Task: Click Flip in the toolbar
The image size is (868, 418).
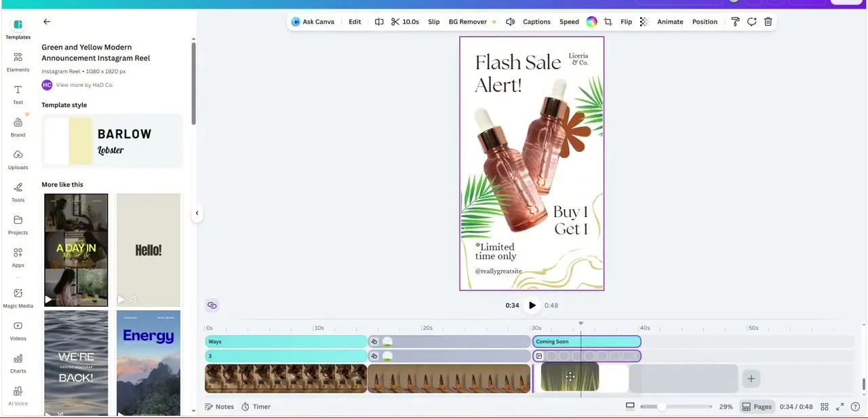Action: coord(627,22)
